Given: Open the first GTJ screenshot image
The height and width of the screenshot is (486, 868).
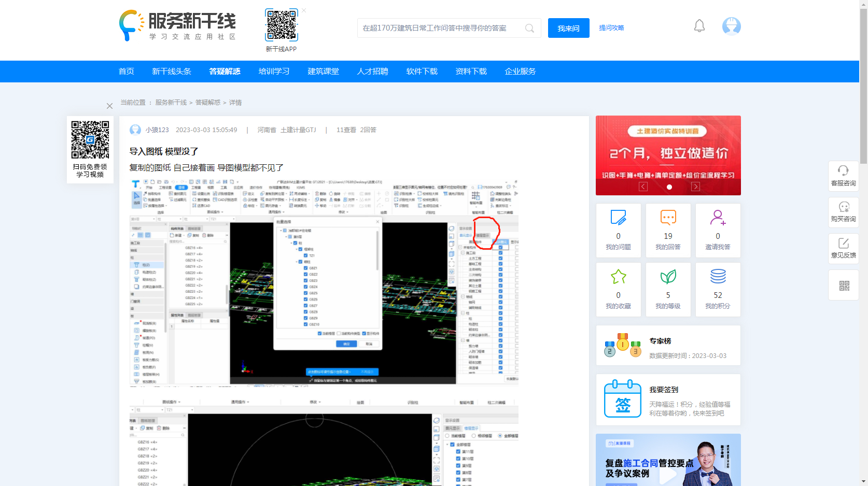Looking at the screenshot, I should pos(324,282).
